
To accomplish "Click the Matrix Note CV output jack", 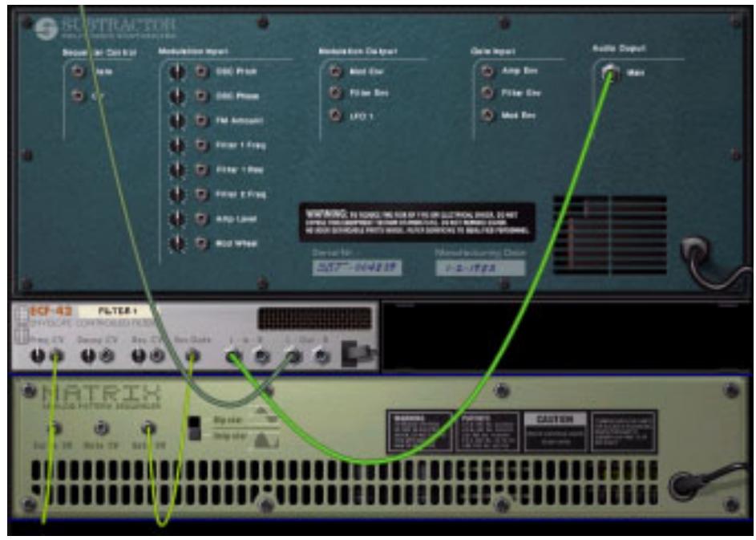I will pyautogui.click(x=101, y=427).
